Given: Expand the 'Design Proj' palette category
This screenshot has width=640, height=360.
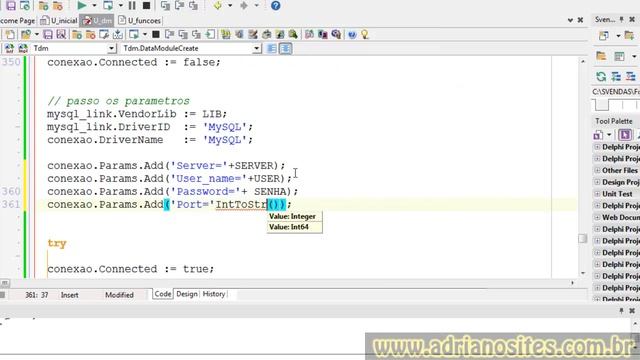Looking at the screenshot, I should 597,182.
